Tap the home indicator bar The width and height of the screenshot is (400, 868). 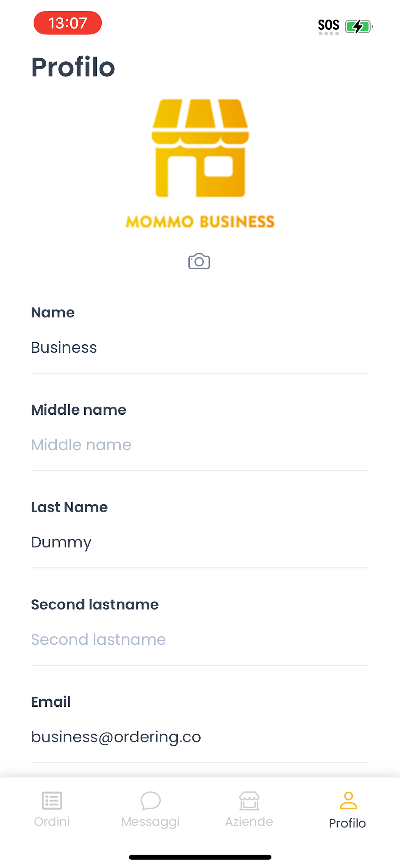click(x=200, y=857)
